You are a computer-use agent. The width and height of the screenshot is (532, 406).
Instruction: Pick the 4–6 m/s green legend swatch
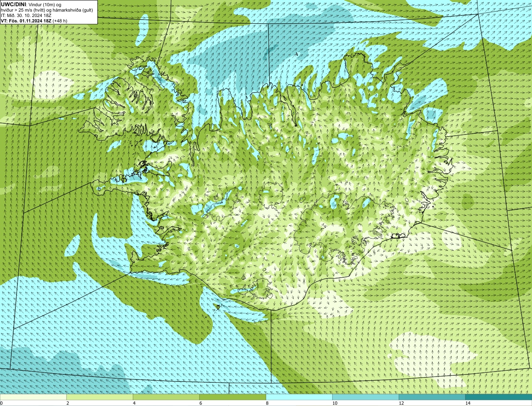click(x=166, y=397)
